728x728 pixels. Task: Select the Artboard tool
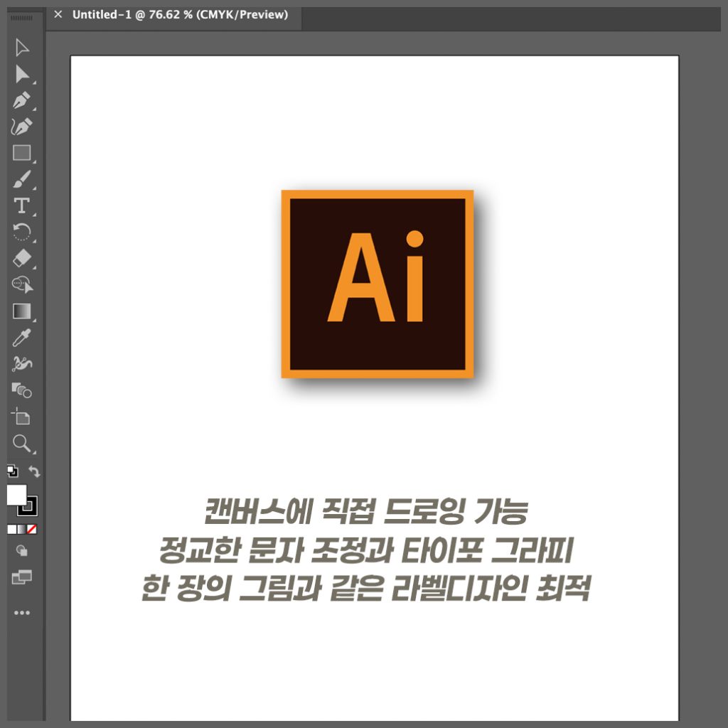point(21,416)
